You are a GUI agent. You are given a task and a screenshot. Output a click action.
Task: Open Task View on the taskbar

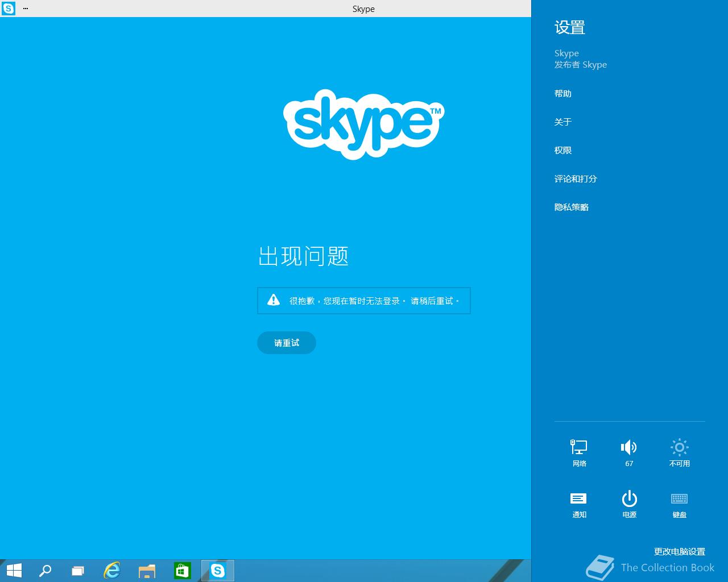point(78,571)
